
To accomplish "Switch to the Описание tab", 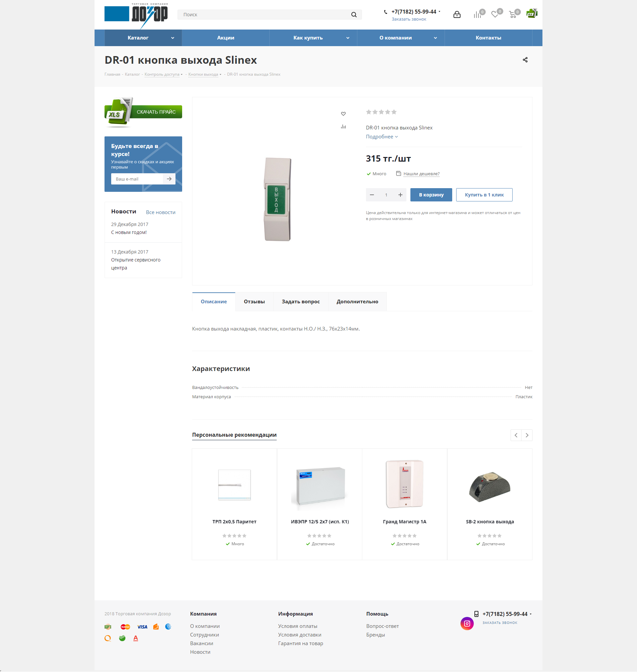I will pyautogui.click(x=214, y=302).
